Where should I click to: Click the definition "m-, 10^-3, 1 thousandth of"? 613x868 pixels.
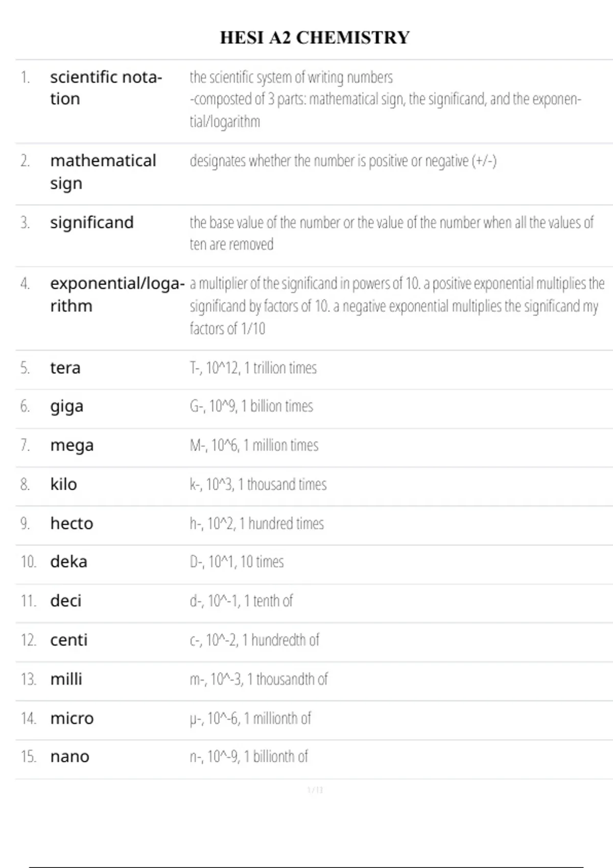[258, 679]
